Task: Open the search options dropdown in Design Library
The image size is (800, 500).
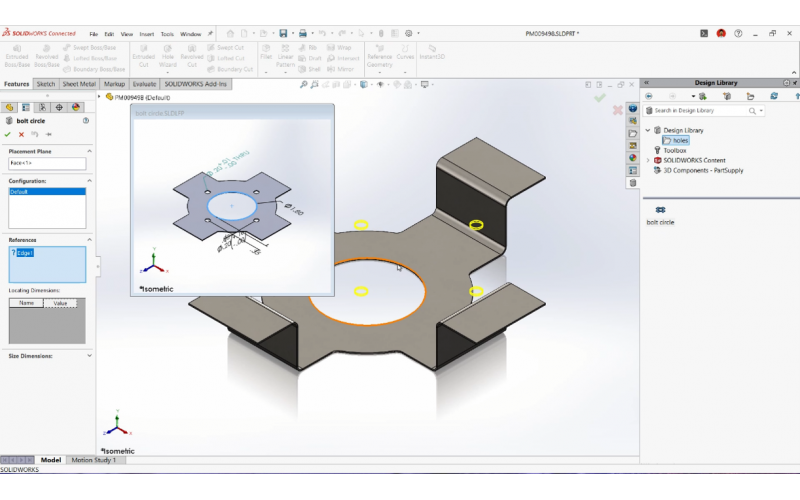Action: (761, 111)
